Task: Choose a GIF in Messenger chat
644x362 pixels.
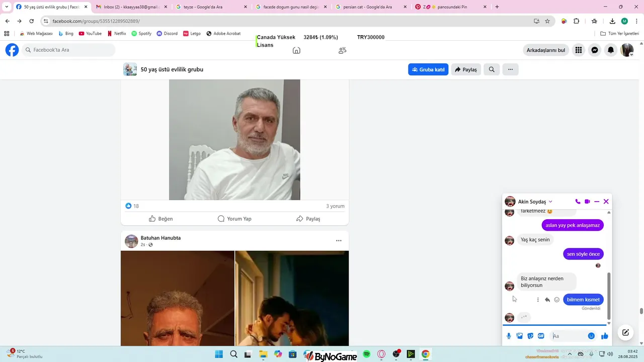Action: [541, 336]
